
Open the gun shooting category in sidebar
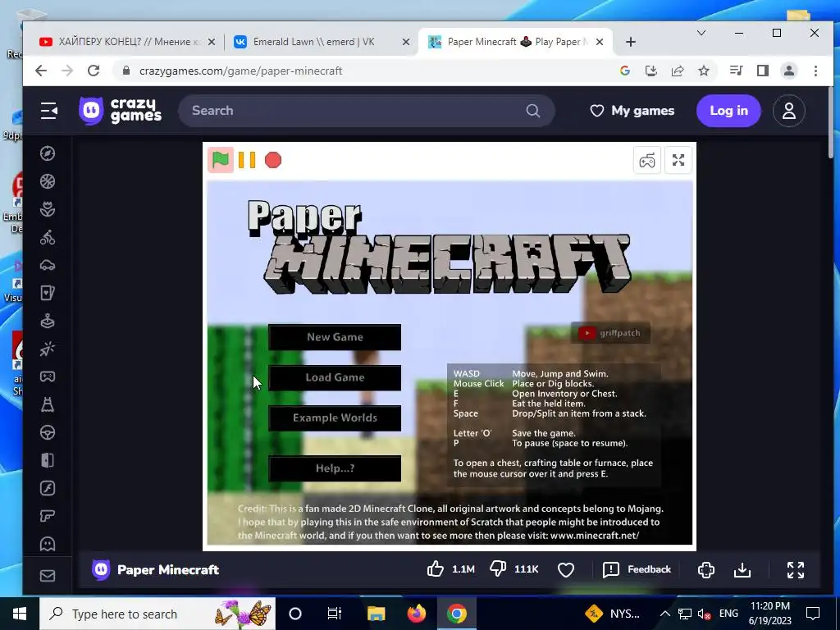48,516
